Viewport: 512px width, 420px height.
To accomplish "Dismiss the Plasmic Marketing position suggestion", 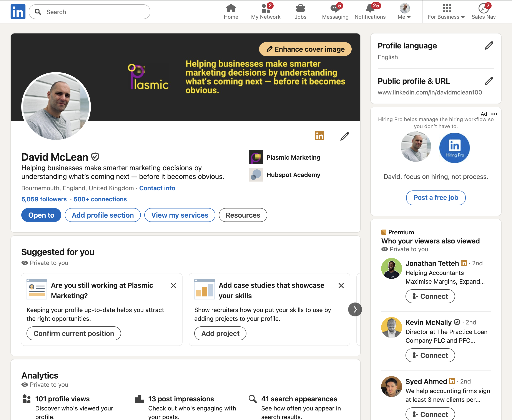I will pos(173,286).
